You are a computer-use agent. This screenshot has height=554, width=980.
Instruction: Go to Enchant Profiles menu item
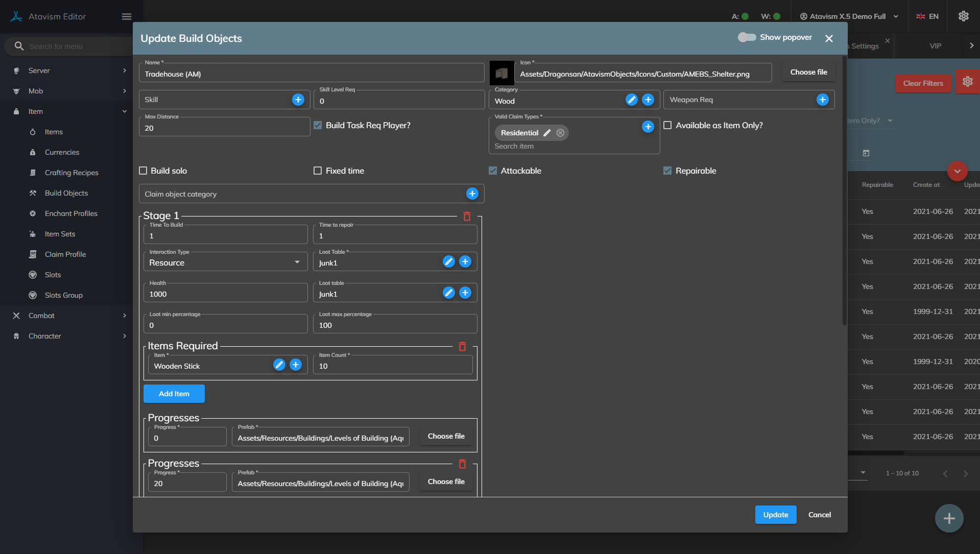pos(71,213)
